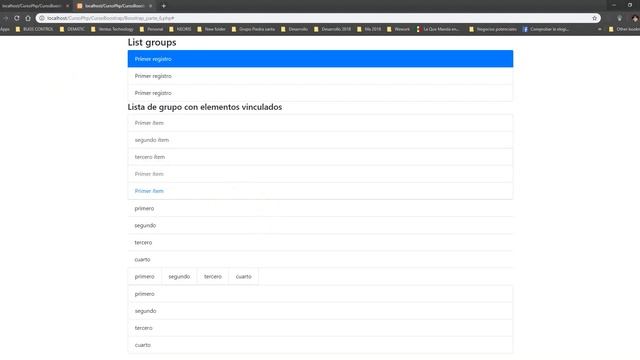Expand the hidden bookmarks overflow chevron
The width and height of the screenshot is (640, 360).
click(600, 29)
